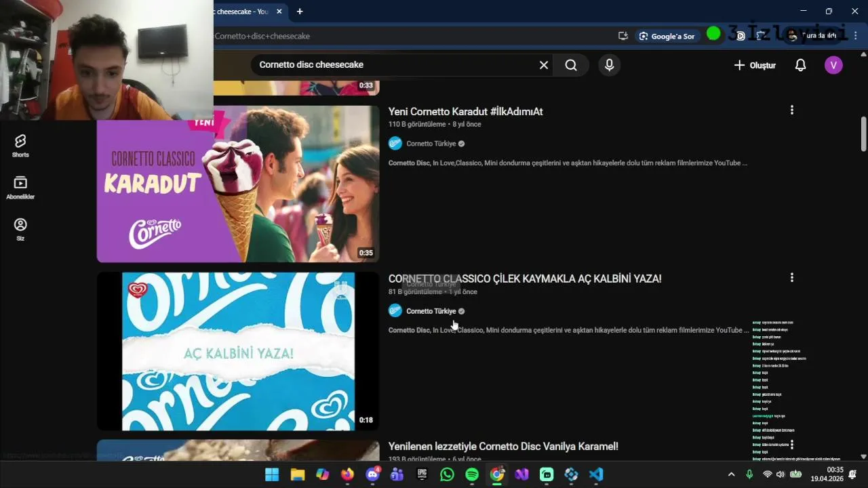This screenshot has width=868, height=488.
Task: Clear the search box with the X icon
Action: [x=544, y=65]
